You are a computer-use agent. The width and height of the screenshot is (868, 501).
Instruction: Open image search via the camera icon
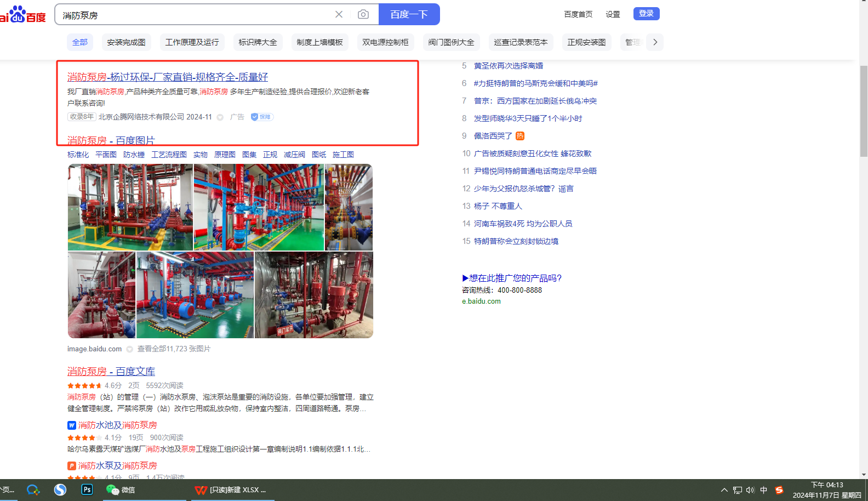tap(363, 14)
